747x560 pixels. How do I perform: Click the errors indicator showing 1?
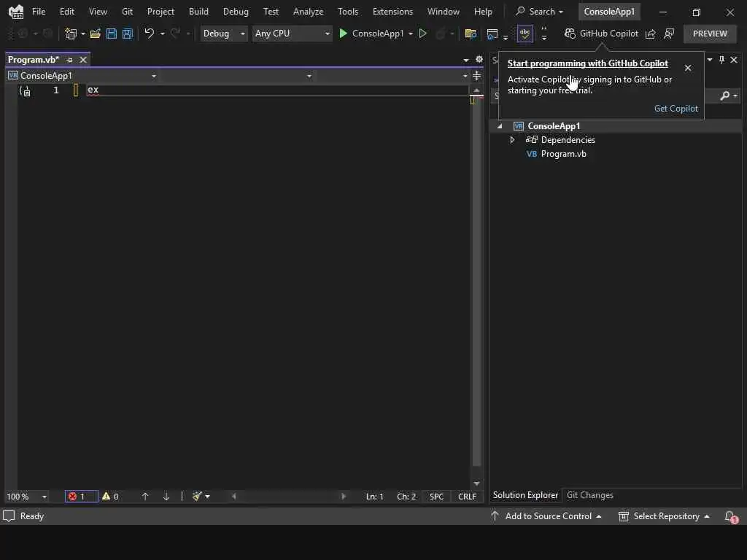click(82, 496)
